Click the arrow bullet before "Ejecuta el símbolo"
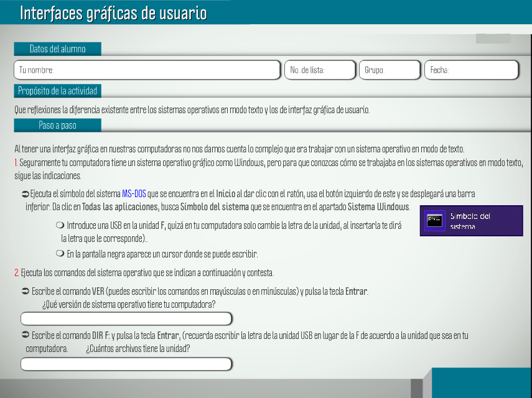 tap(25, 194)
